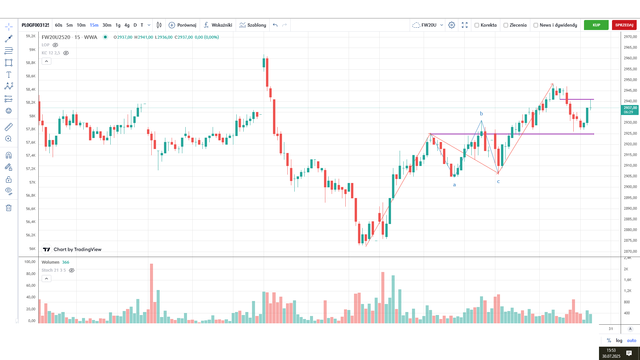Toggle the magnet mode icon
Viewport: 640px width, 360px height.
click(x=9, y=155)
